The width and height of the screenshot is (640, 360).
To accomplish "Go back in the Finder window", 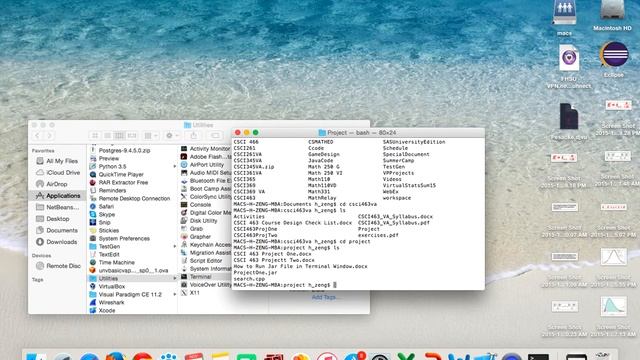I will [x=37, y=136].
